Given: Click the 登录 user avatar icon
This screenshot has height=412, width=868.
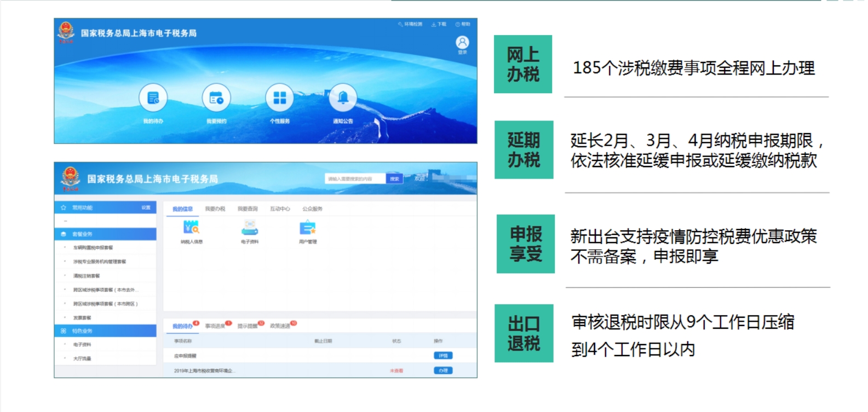Looking at the screenshot, I should click(462, 42).
